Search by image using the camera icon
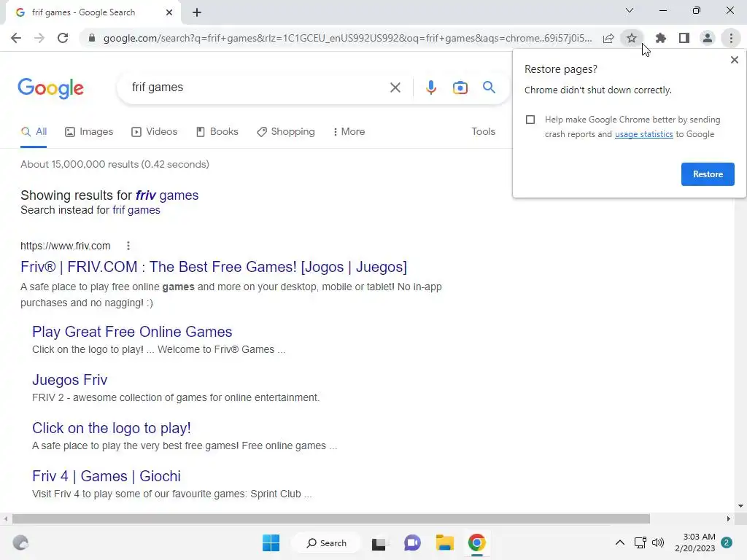 [x=460, y=87]
